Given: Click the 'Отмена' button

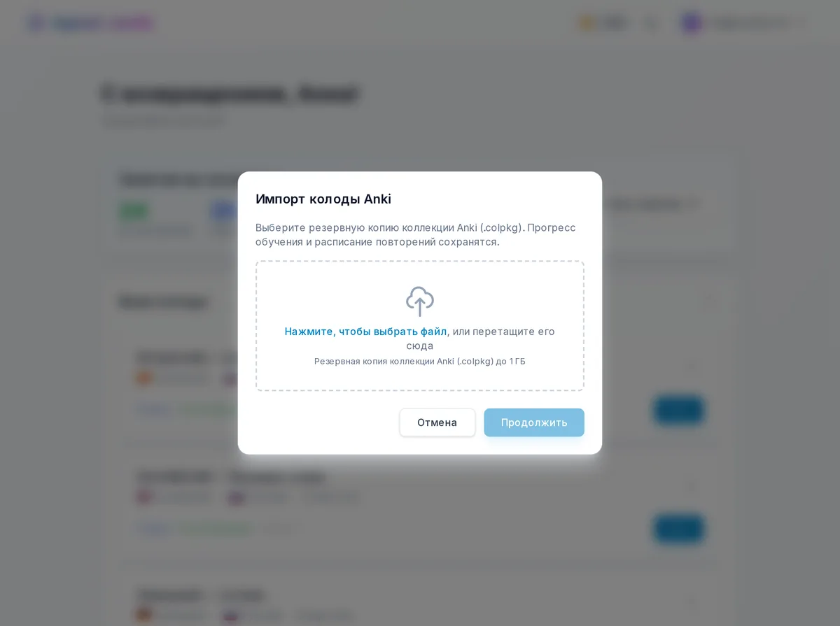Looking at the screenshot, I should 437,422.
